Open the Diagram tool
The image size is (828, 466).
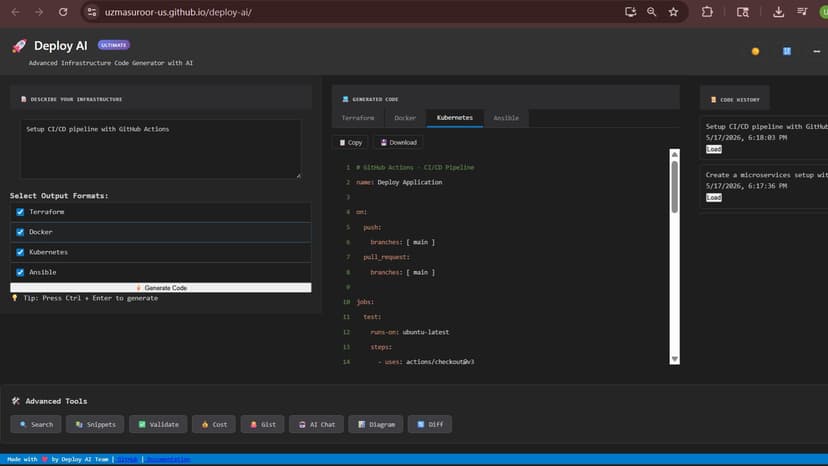click(376, 424)
